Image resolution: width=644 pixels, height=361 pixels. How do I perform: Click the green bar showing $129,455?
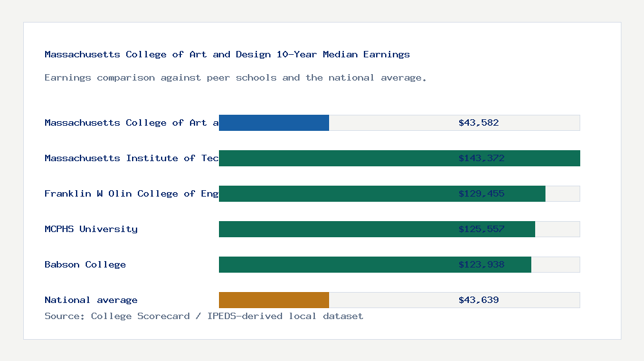pyautogui.click(x=382, y=193)
